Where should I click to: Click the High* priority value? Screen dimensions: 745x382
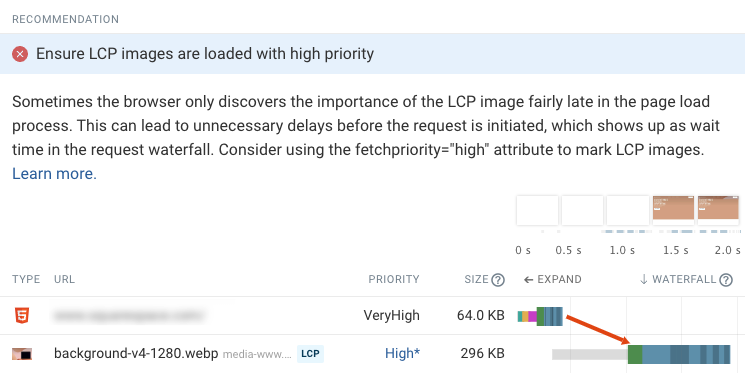tap(402, 353)
